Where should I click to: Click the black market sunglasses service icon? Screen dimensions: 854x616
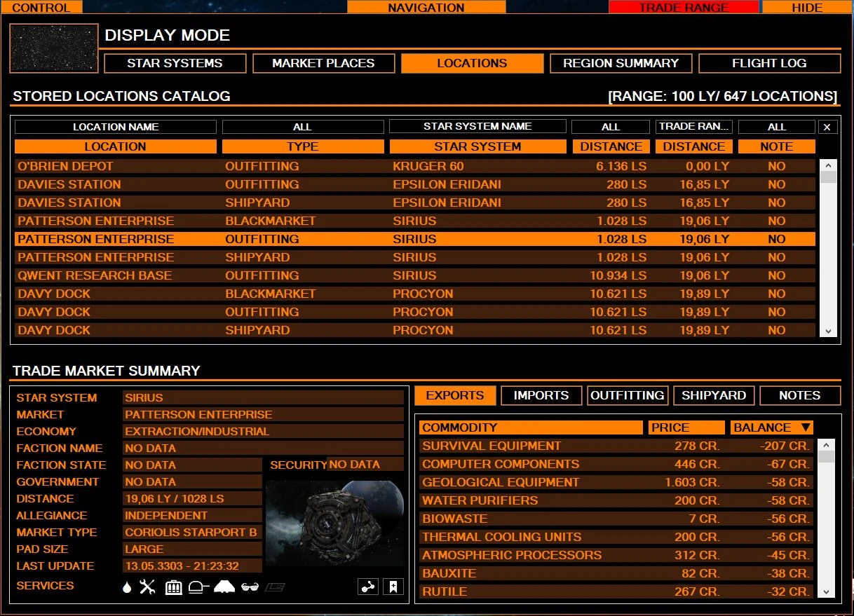tap(250, 587)
